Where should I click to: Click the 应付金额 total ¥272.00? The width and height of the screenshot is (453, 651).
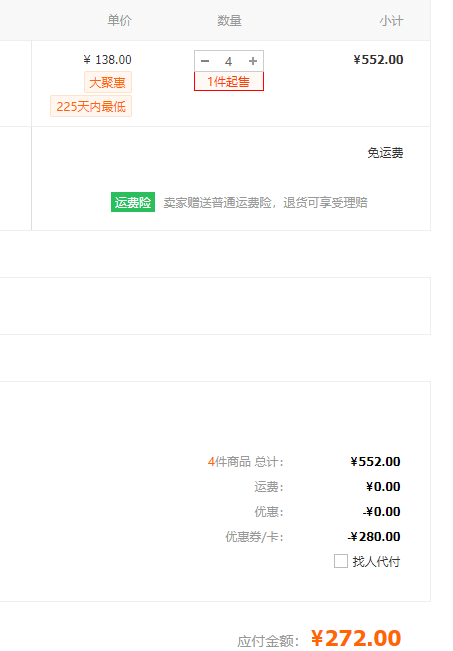click(356, 638)
